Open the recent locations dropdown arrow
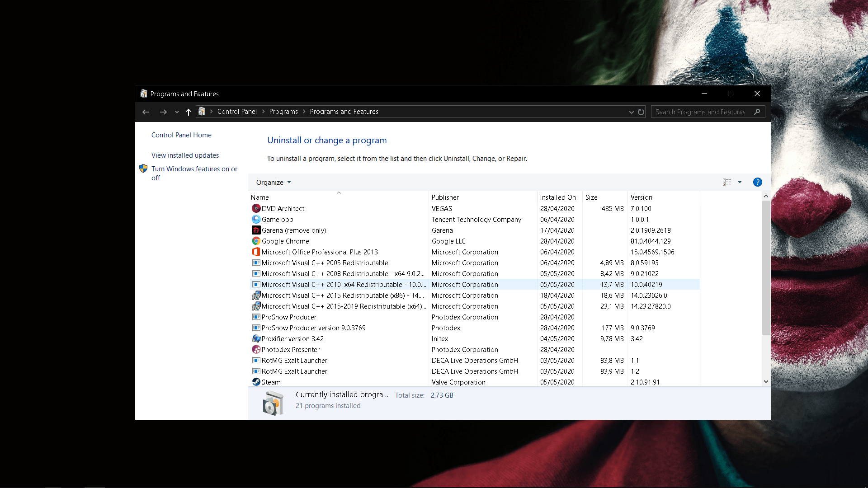 177,112
